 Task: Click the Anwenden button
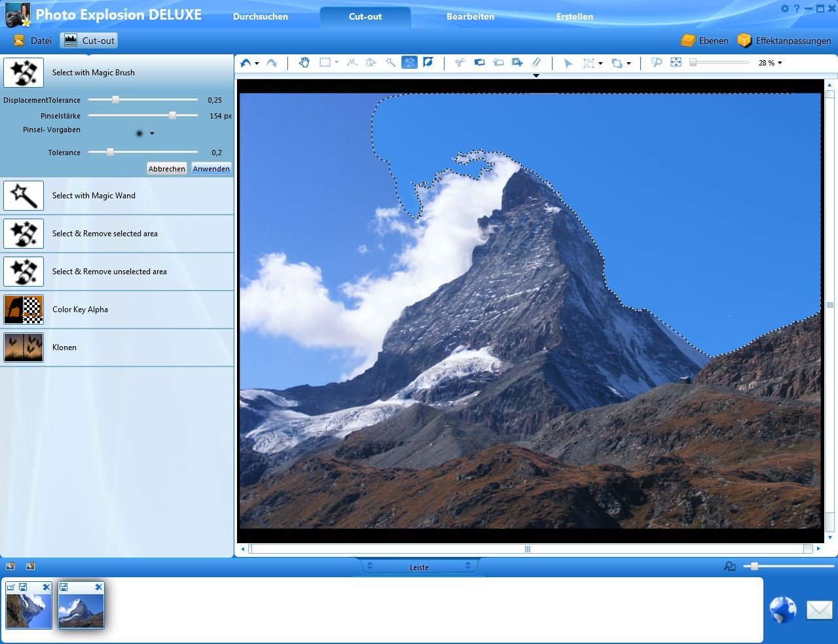point(211,169)
